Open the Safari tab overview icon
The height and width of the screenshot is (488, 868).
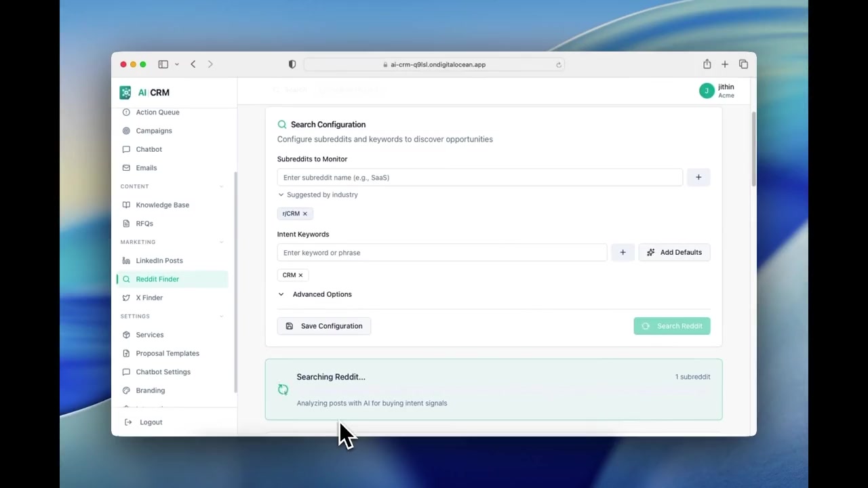pyautogui.click(x=743, y=64)
